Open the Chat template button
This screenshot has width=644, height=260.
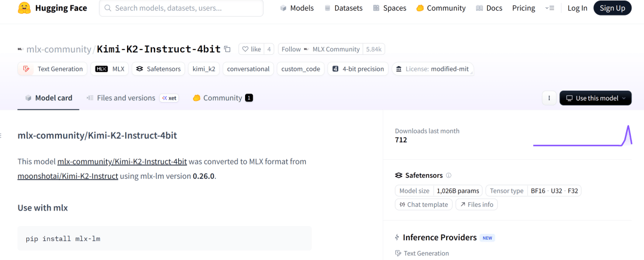click(423, 205)
